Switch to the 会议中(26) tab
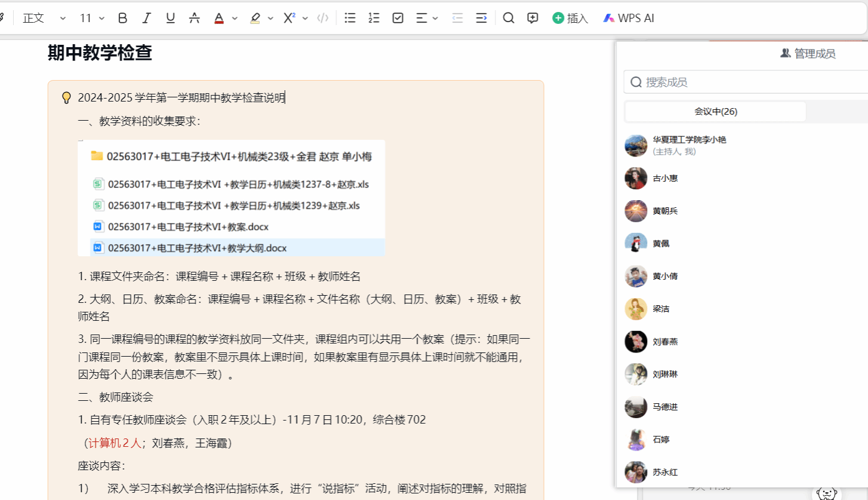This screenshot has height=500, width=868. click(x=716, y=112)
